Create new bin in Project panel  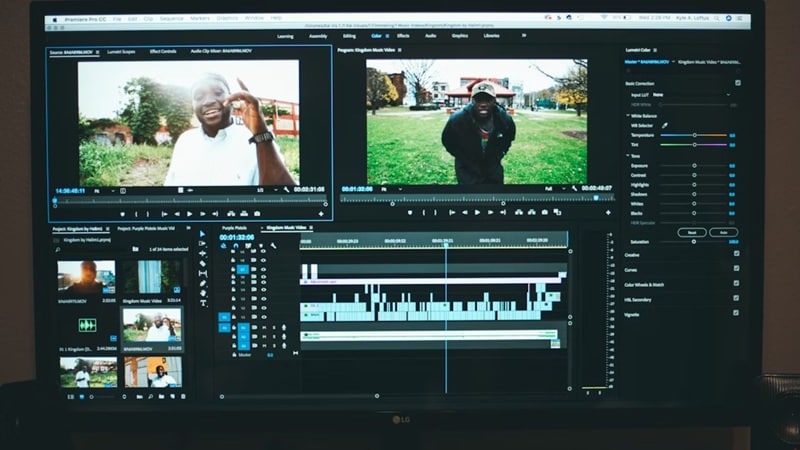161,396
